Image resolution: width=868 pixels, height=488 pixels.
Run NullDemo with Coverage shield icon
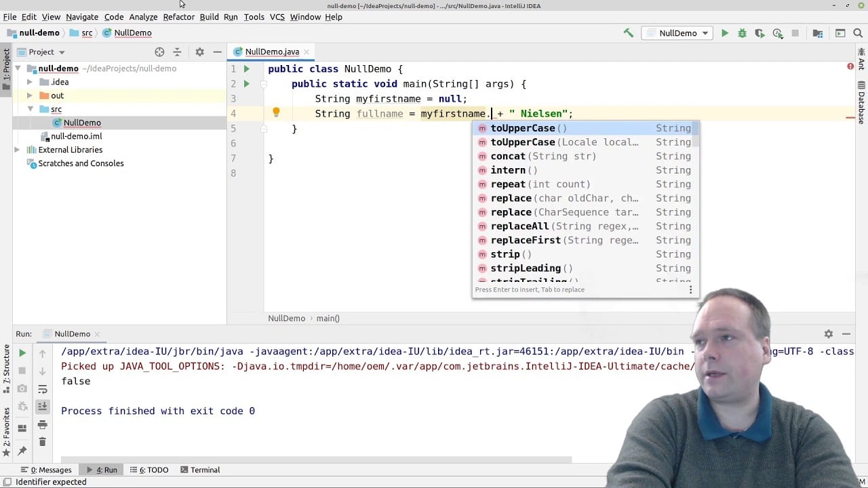click(x=759, y=33)
